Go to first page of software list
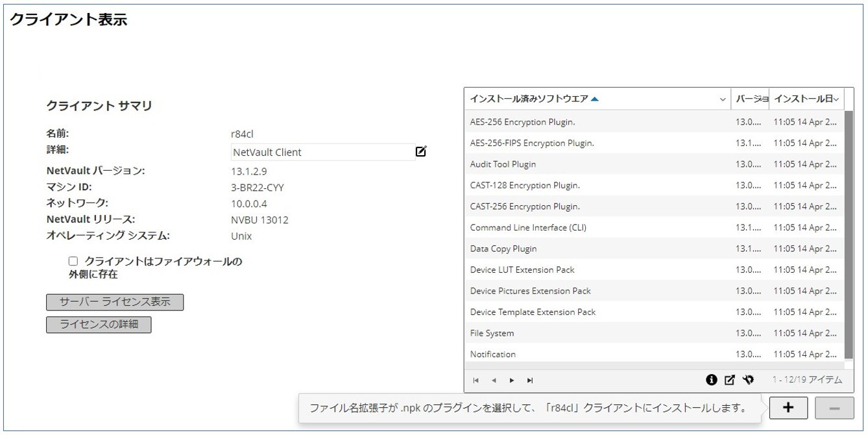This screenshot has height=435, width=868. (476, 380)
